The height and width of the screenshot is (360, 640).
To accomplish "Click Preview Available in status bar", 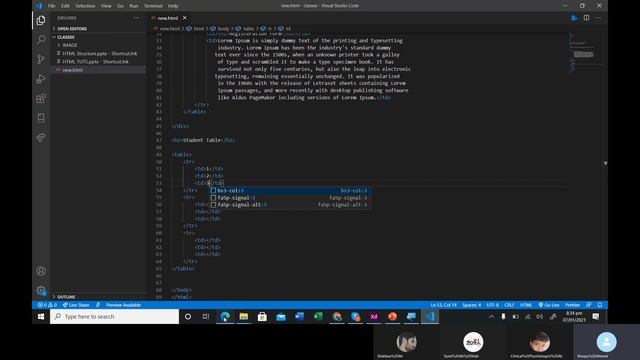I will (x=123, y=305).
